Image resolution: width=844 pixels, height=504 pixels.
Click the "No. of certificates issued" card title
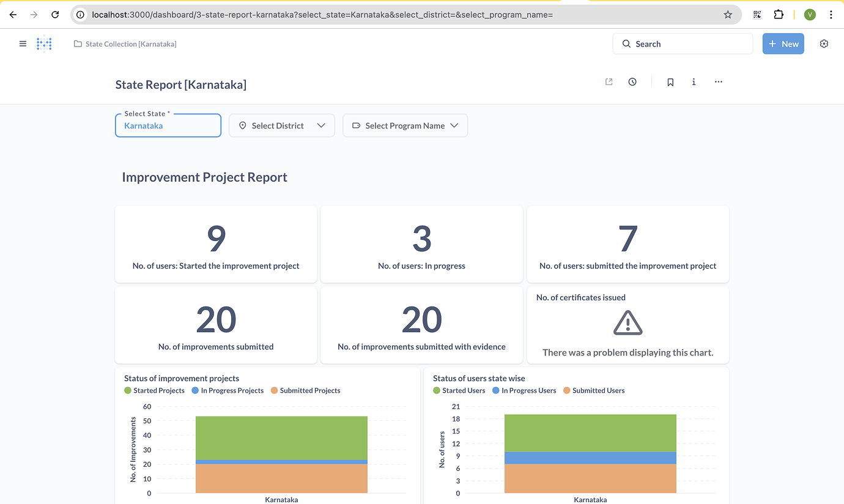coord(581,297)
